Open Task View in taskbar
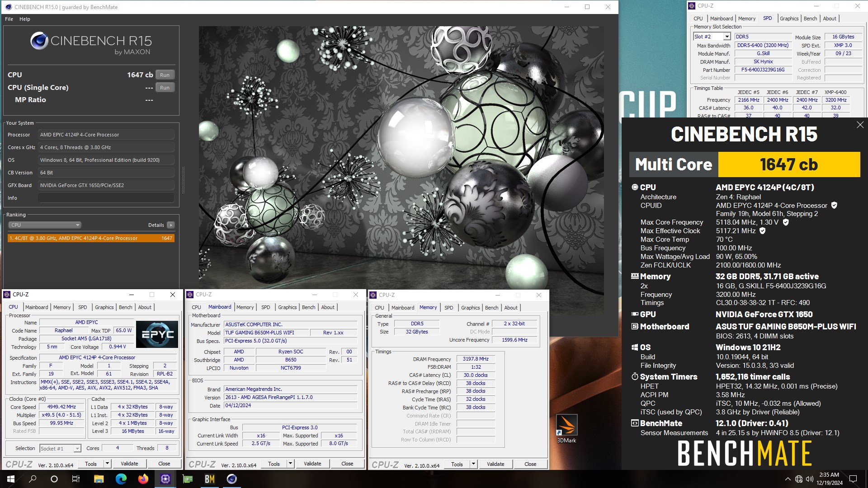The height and width of the screenshot is (488, 868). (76, 479)
